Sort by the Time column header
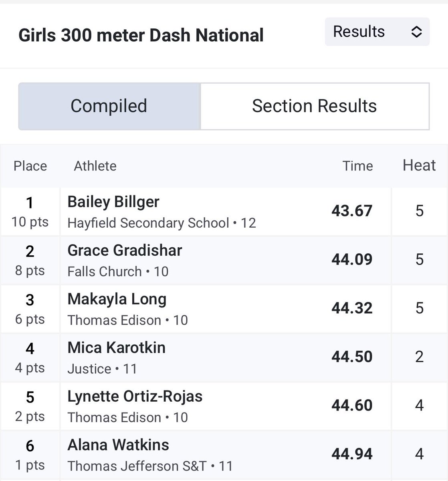The width and height of the screenshot is (448, 481). [357, 166]
